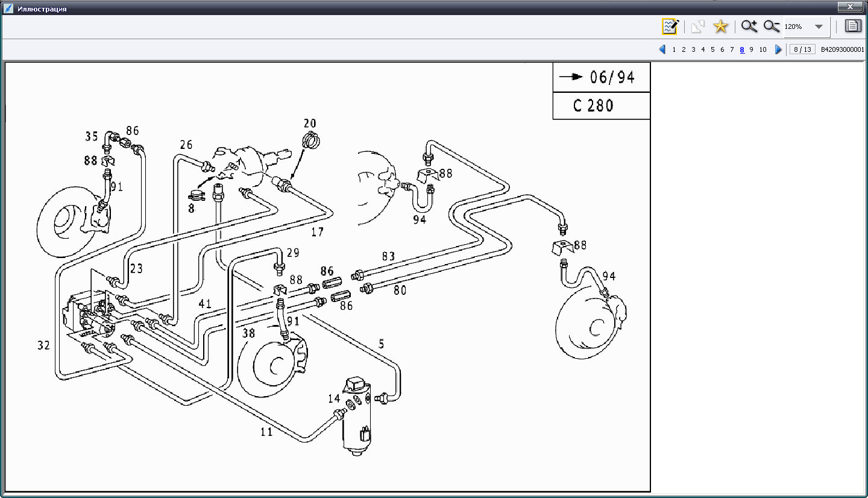
Task: Select part number 20 hose clamp label
Action: (x=310, y=124)
